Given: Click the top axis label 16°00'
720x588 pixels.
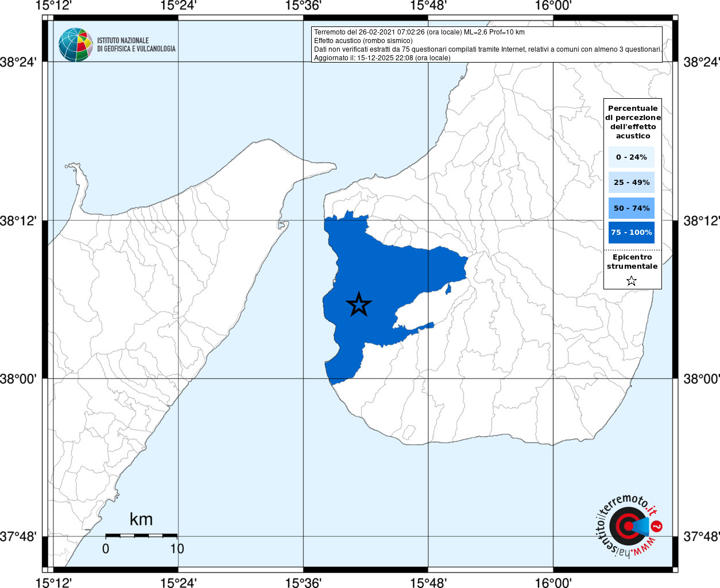Looking at the screenshot, I should pos(553,6).
